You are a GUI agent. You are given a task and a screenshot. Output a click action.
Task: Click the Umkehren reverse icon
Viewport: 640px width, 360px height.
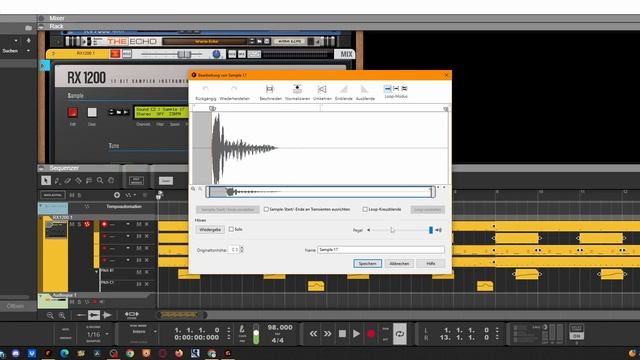pos(322,89)
